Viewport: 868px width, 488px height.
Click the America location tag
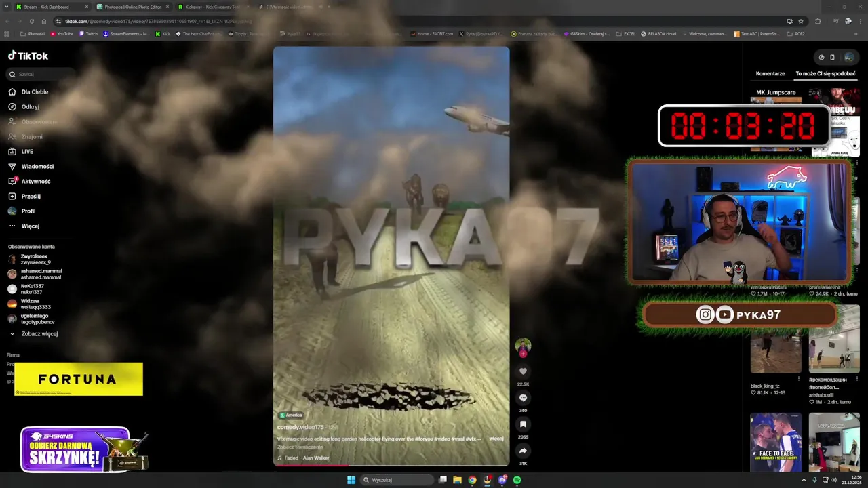(291, 415)
